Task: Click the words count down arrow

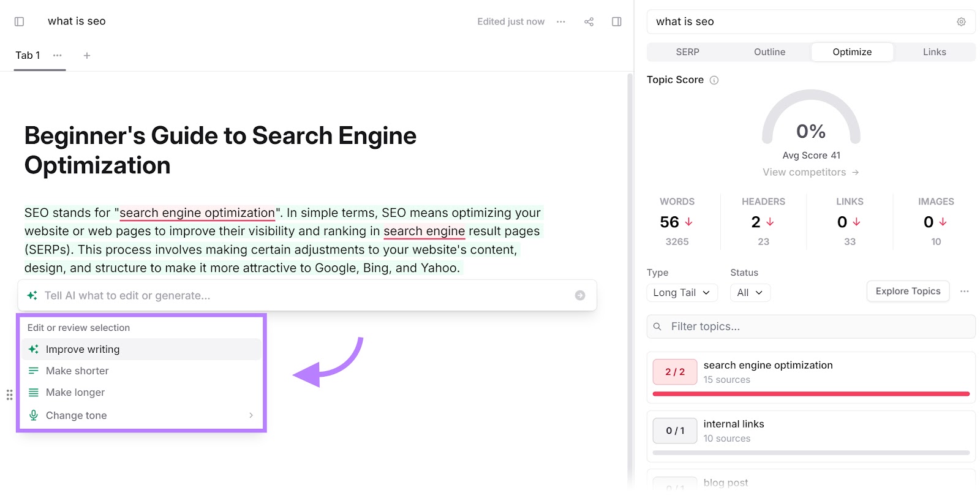Action: (x=688, y=222)
